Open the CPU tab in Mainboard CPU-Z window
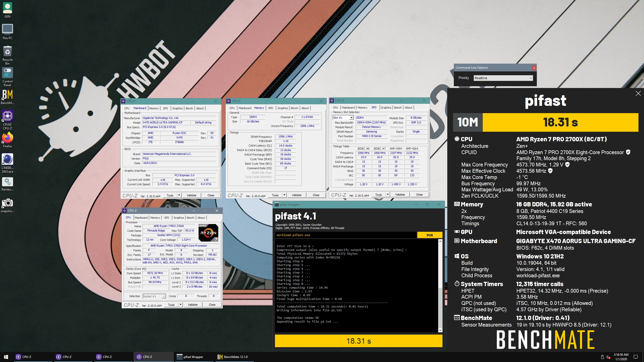The image size is (644, 362). pyautogui.click(x=127, y=108)
